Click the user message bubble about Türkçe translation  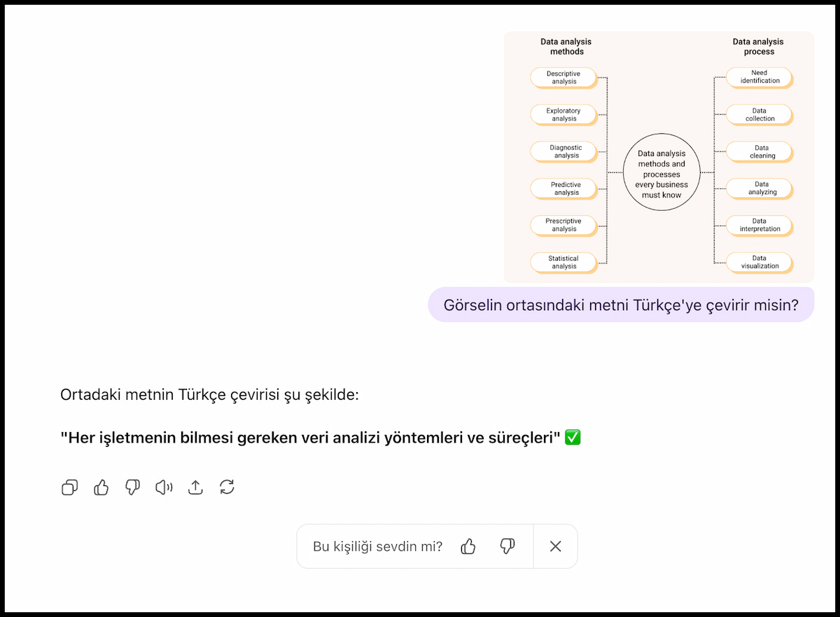click(x=621, y=305)
